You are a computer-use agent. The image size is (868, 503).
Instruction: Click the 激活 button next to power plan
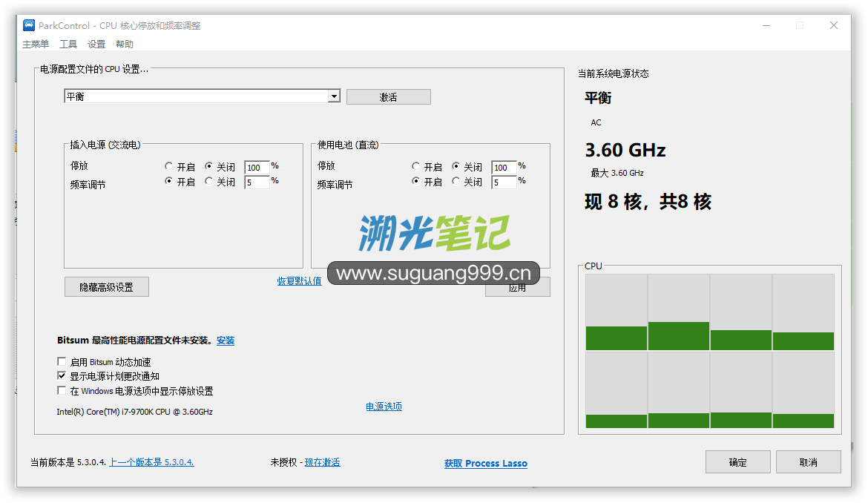tap(389, 97)
